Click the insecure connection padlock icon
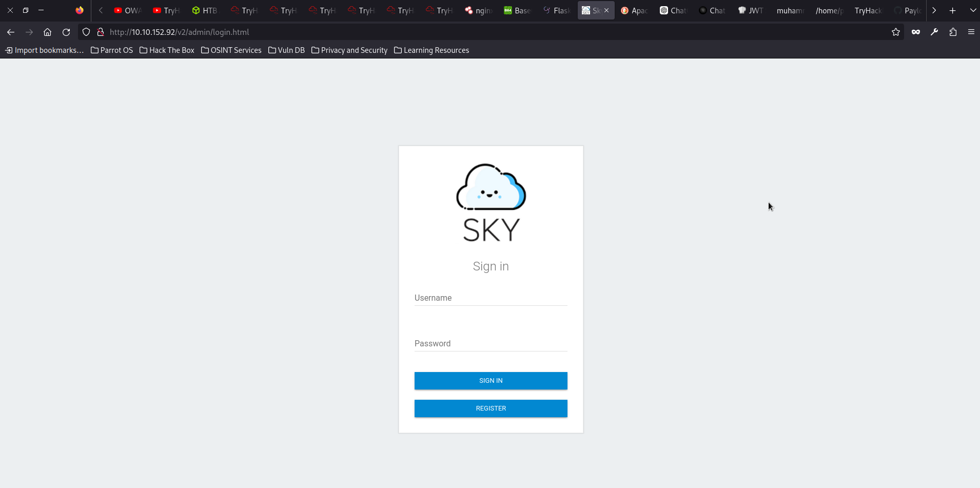This screenshot has width=980, height=488. [x=101, y=32]
